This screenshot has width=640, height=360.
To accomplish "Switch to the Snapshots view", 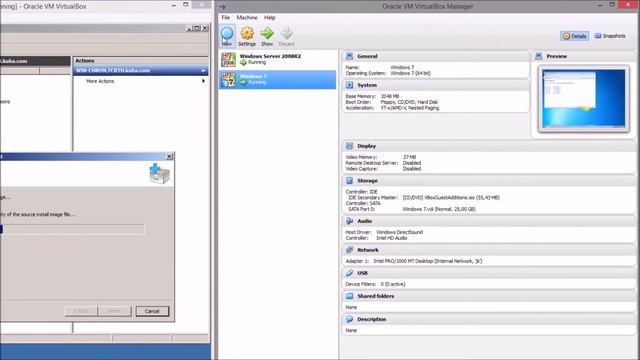I will pyautogui.click(x=610, y=36).
